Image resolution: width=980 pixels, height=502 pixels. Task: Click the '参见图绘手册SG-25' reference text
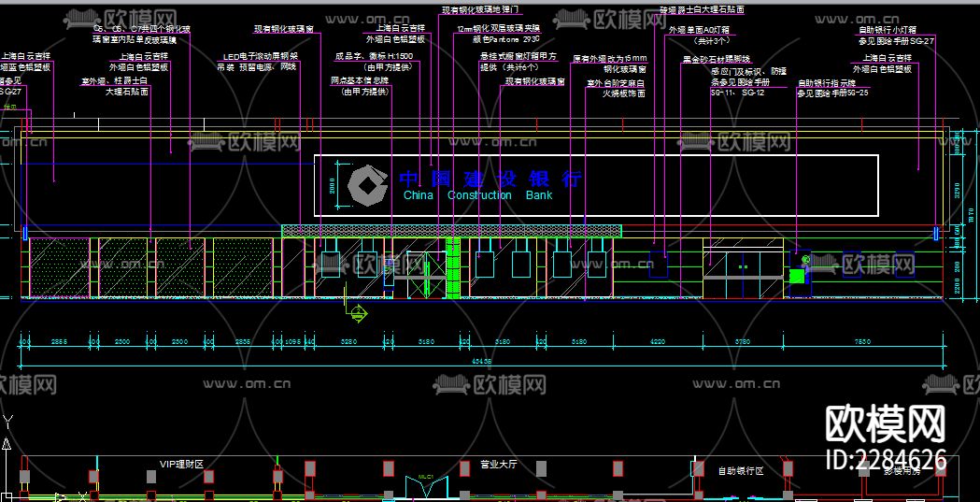833,93
